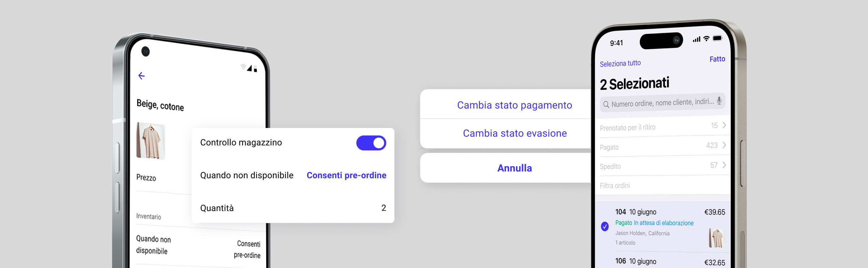
Task: Tap the cellular signal bars icon
Action: [697, 40]
